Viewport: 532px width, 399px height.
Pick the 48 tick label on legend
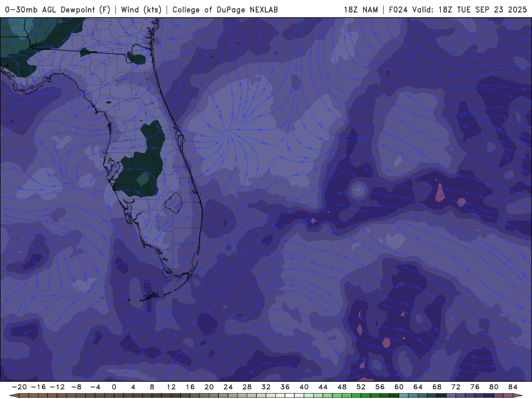(342, 387)
